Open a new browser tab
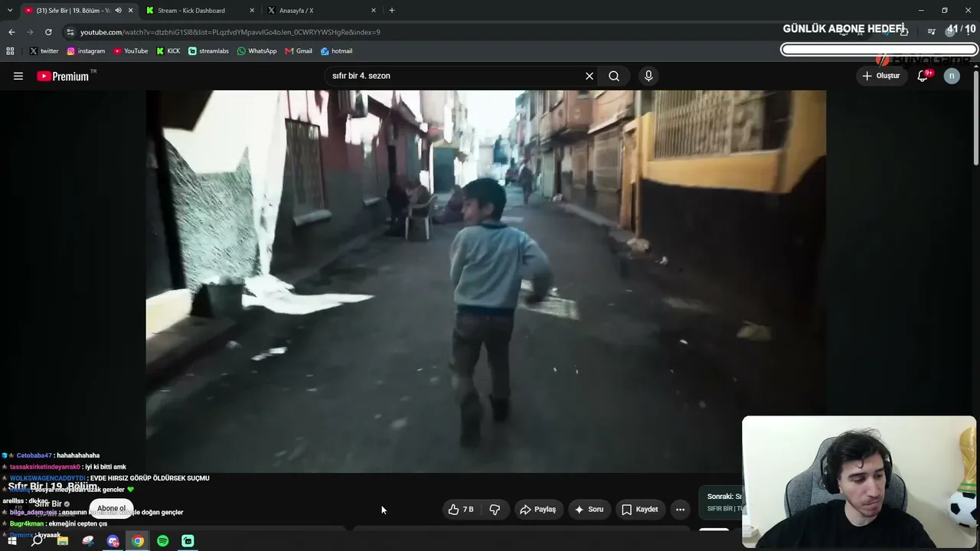The height and width of the screenshot is (551, 980). [x=392, y=10]
